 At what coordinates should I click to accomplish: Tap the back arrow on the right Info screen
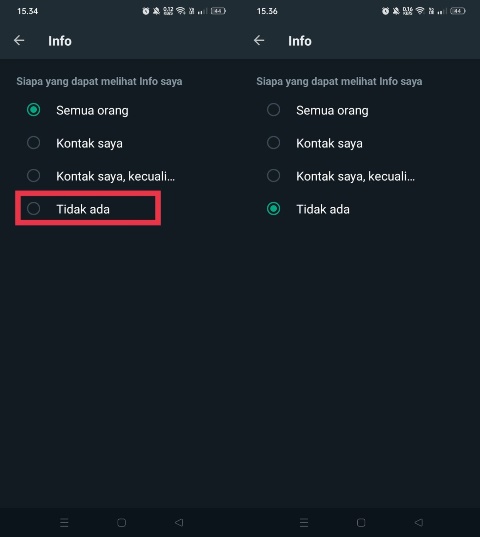259,41
